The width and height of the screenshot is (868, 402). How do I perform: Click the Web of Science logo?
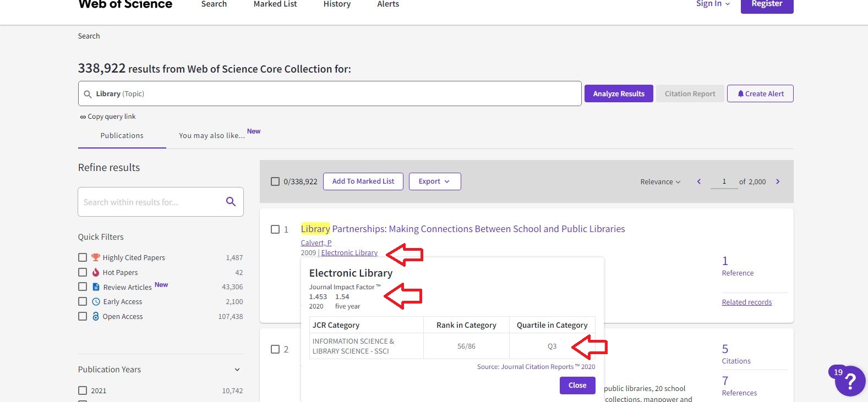[125, 4]
